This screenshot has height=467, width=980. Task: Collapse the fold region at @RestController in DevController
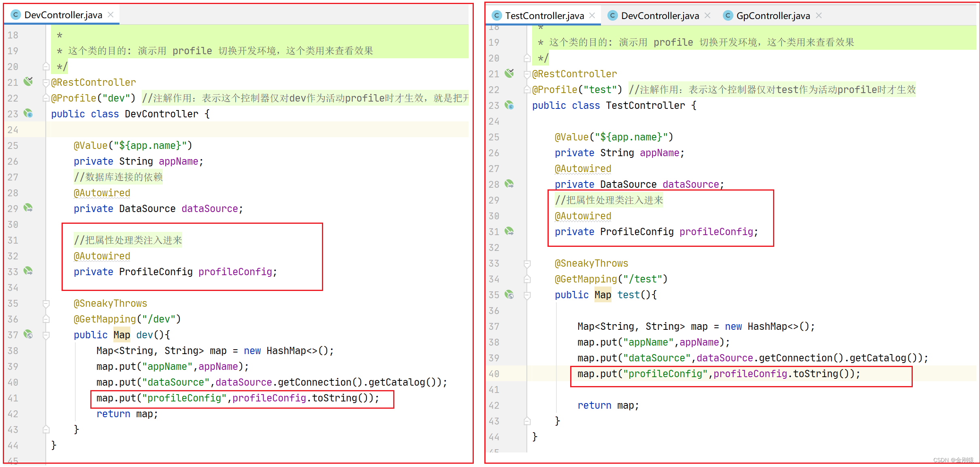coord(46,82)
